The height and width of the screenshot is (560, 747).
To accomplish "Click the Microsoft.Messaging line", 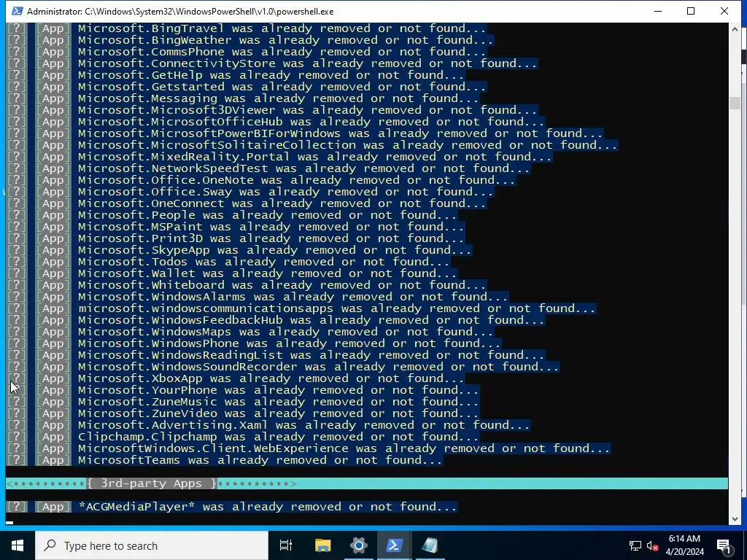I will [x=244, y=98].
